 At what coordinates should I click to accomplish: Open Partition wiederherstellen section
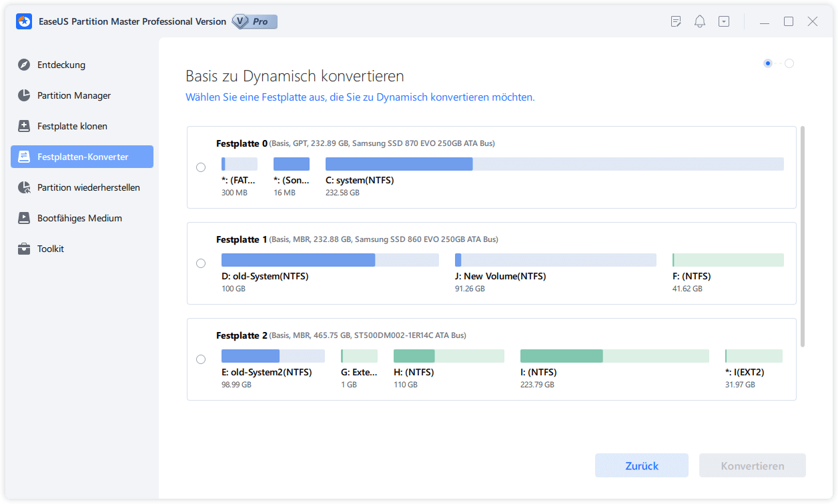(82, 187)
